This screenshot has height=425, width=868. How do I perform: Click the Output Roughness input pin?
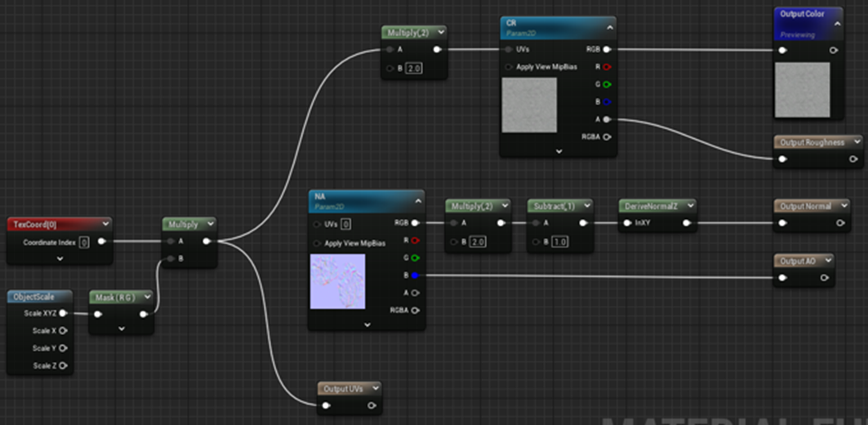point(782,159)
